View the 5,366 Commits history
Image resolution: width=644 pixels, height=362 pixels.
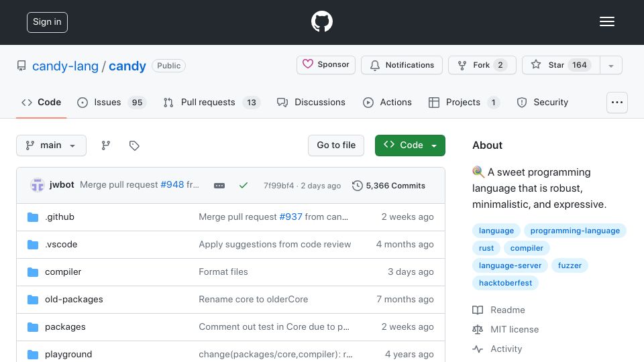[x=388, y=186]
